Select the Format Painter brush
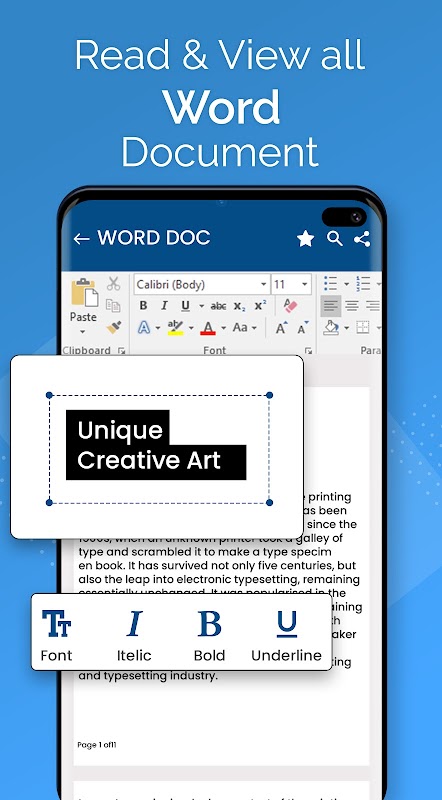This screenshot has height=800, width=442. click(x=114, y=327)
